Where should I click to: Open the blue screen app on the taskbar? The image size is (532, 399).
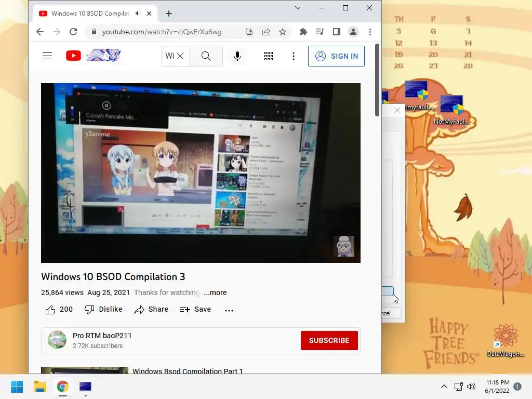pyautogui.click(x=85, y=387)
